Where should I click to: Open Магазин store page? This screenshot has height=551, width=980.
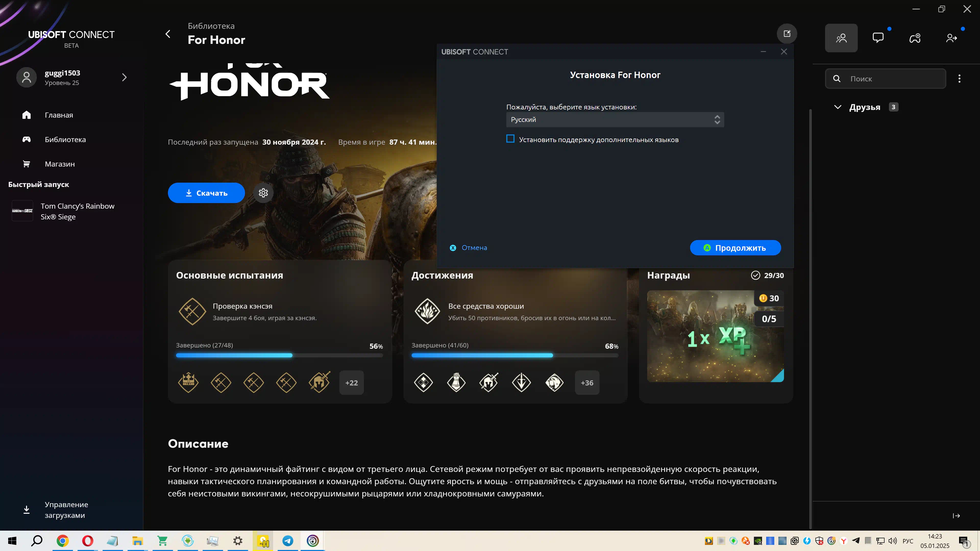[59, 164]
